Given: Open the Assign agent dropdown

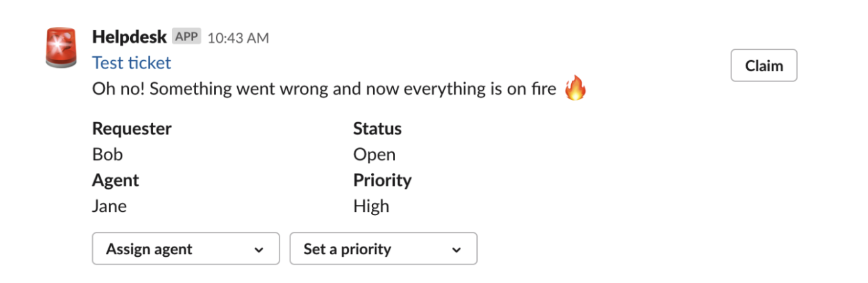Looking at the screenshot, I should tap(186, 248).
